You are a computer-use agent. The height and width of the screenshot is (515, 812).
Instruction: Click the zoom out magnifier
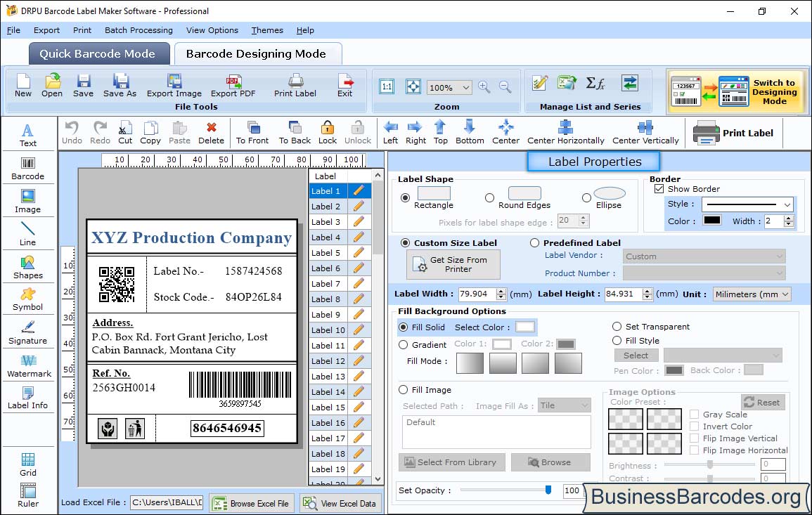pos(505,86)
